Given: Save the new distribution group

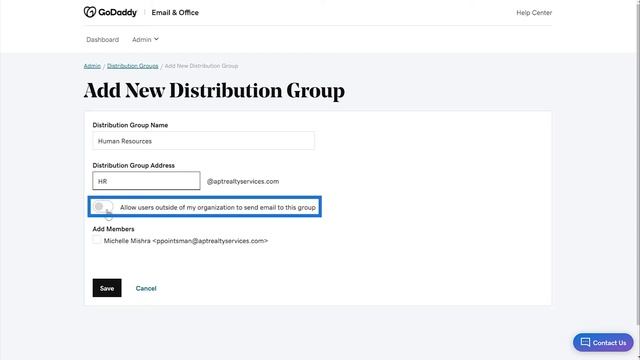Looking at the screenshot, I should 107,288.
